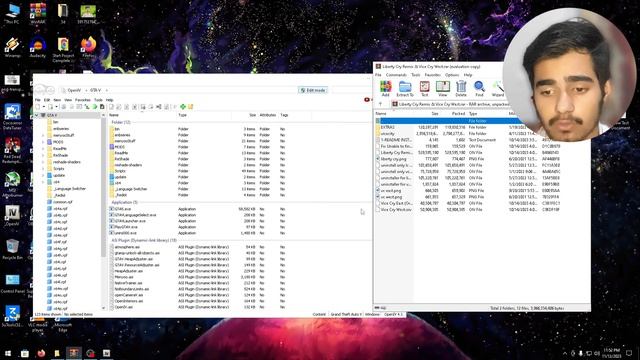Open the File menu in OpenIV
Viewport: 640px width, 360px height.
[x=38, y=100]
